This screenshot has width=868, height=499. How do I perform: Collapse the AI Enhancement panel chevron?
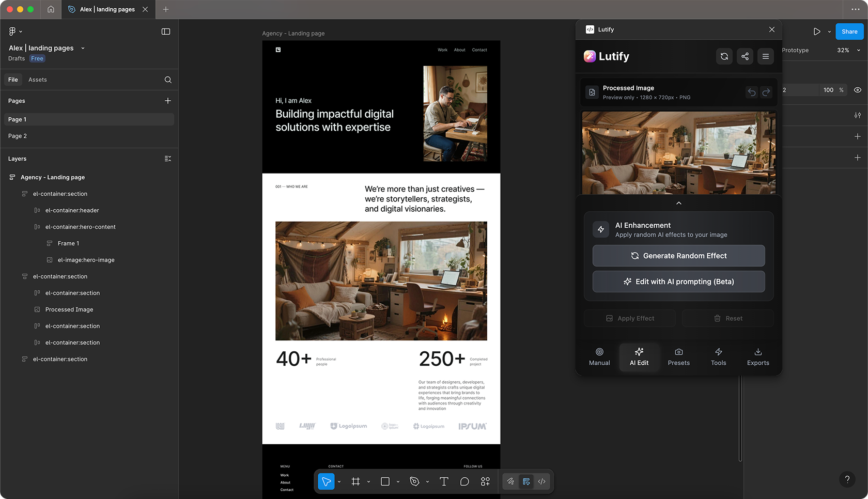679,203
